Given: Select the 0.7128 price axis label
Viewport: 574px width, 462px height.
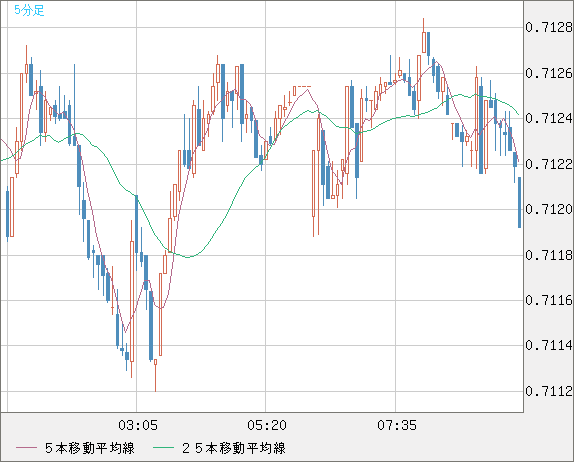Looking at the screenshot, I should coord(549,27).
